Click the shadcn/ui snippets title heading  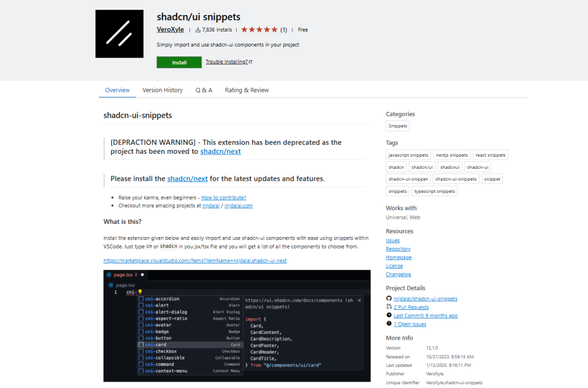coord(198,17)
